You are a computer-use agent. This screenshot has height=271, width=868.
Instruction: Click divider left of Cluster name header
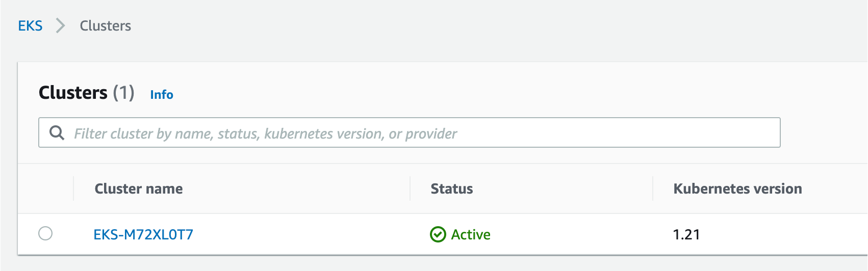pos(73,189)
